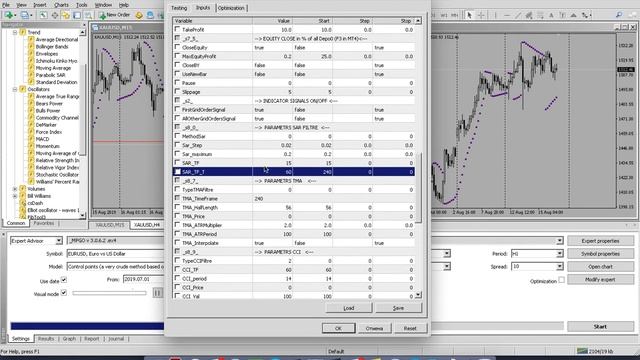640x360 pixels.
Task: Switch to the Optimization tab in dialog
Action: (231, 8)
